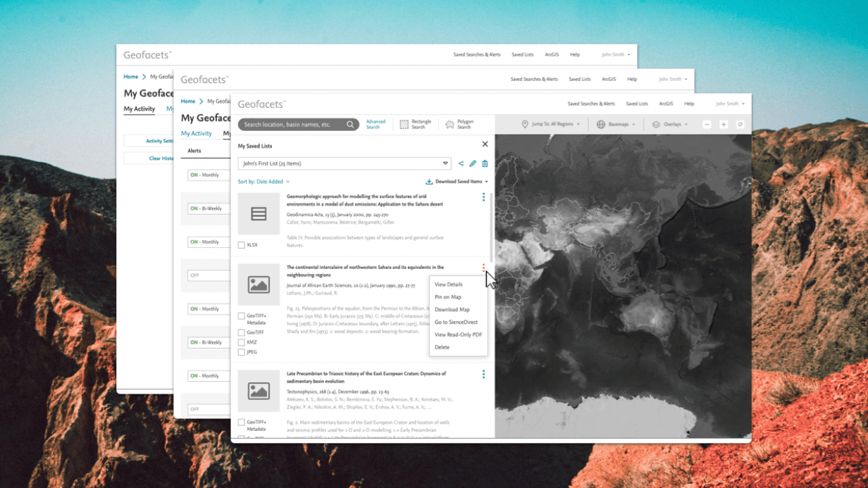
Task: Open Saved Searches & Alerts in the front window
Action: (591, 104)
